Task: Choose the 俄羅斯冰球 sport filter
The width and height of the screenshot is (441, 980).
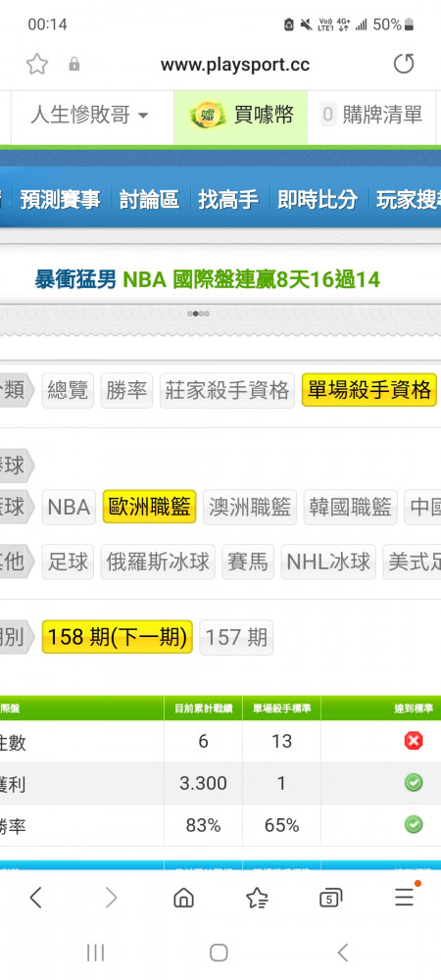Action: [158, 562]
